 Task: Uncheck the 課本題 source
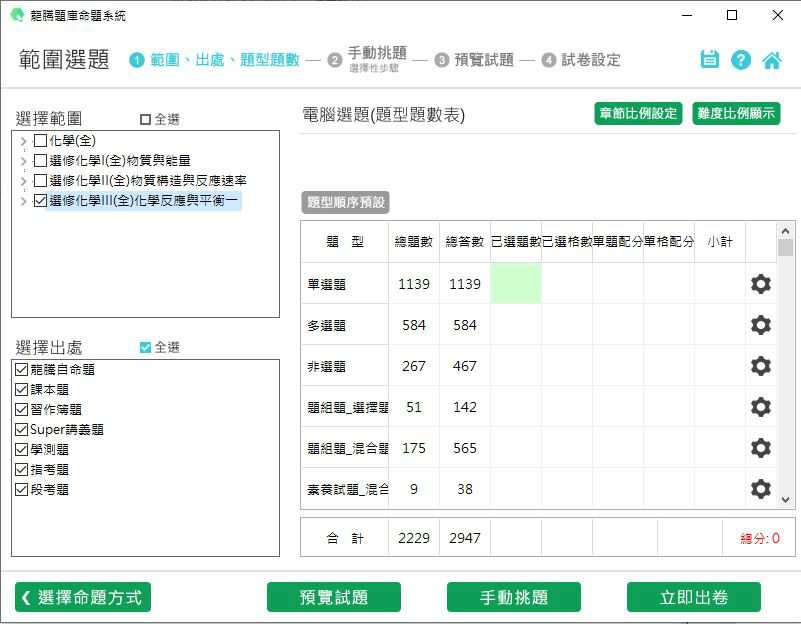tap(21, 390)
